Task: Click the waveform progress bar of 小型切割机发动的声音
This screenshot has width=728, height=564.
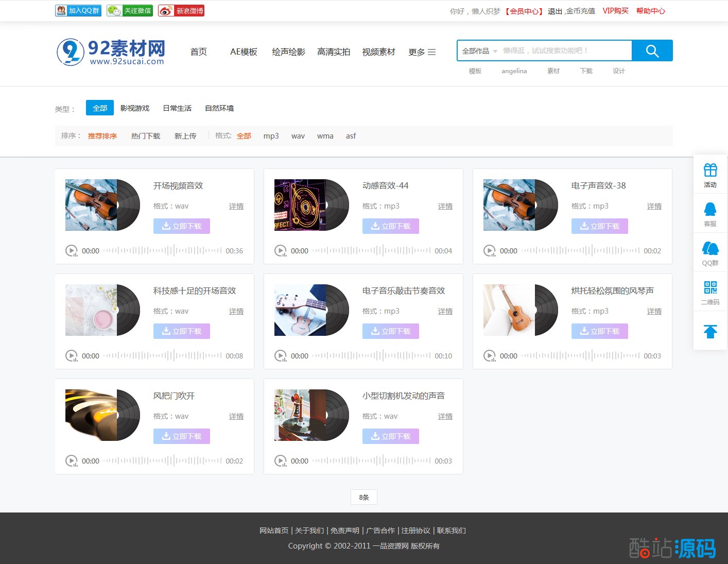Action: [371, 461]
